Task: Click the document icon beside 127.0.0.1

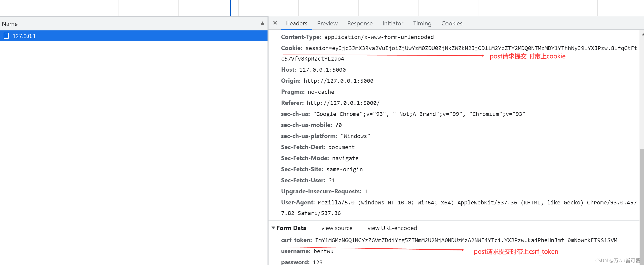Action: pyautogui.click(x=6, y=36)
